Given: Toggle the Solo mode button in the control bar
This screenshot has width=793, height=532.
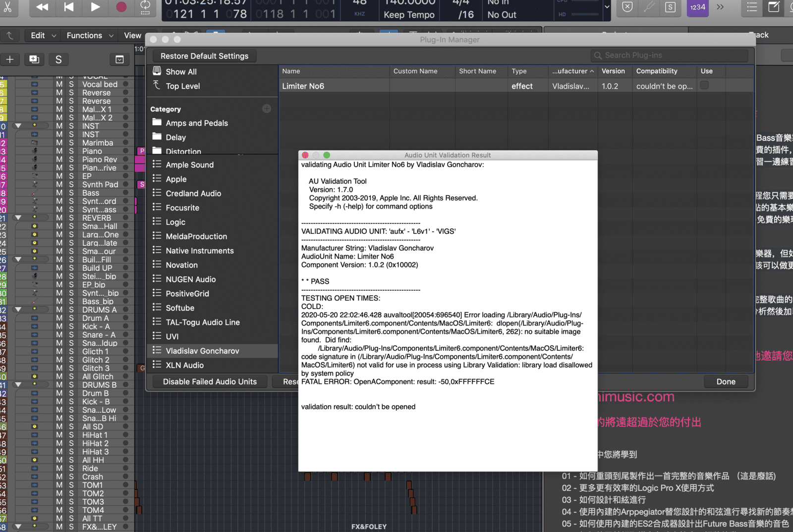Looking at the screenshot, I should pyautogui.click(x=671, y=7).
